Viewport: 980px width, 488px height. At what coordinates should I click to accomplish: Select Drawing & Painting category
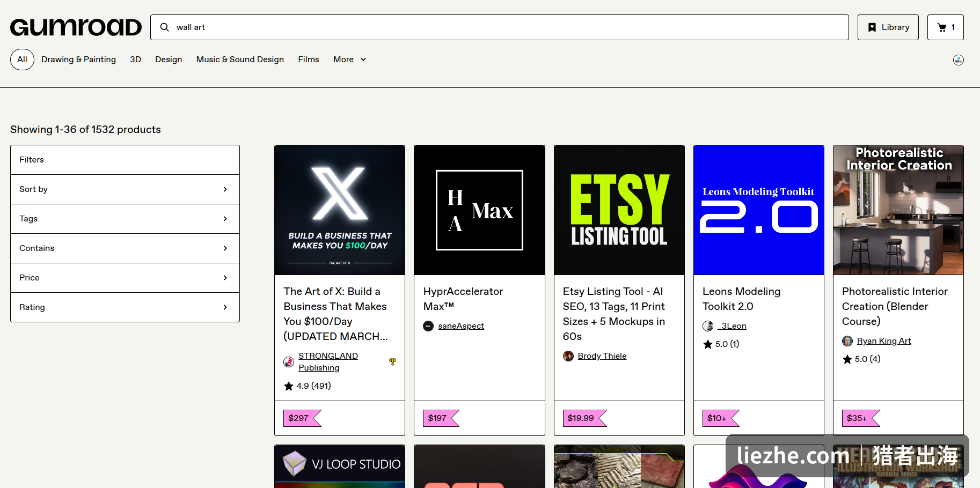pyautogui.click(x=78, y=60)
